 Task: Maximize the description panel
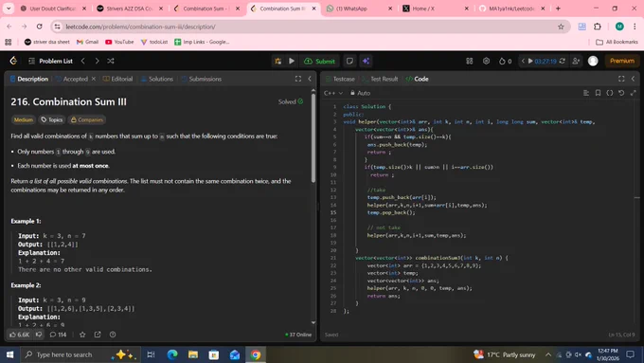click(298, 79)
